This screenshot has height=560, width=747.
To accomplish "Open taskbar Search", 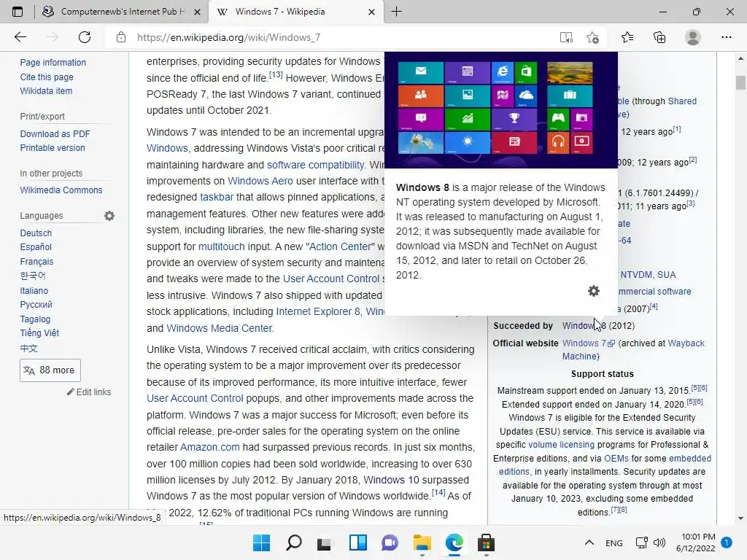I will 293,542.
